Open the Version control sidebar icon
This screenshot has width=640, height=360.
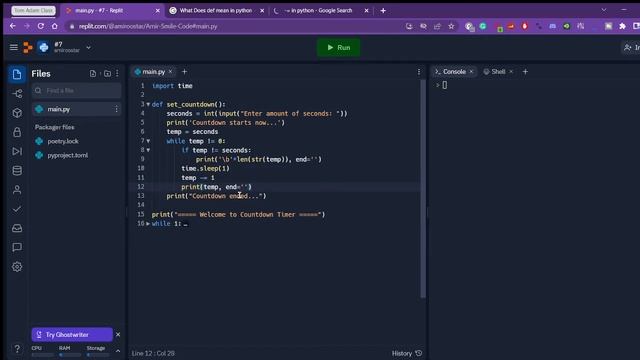click(17, 93)
